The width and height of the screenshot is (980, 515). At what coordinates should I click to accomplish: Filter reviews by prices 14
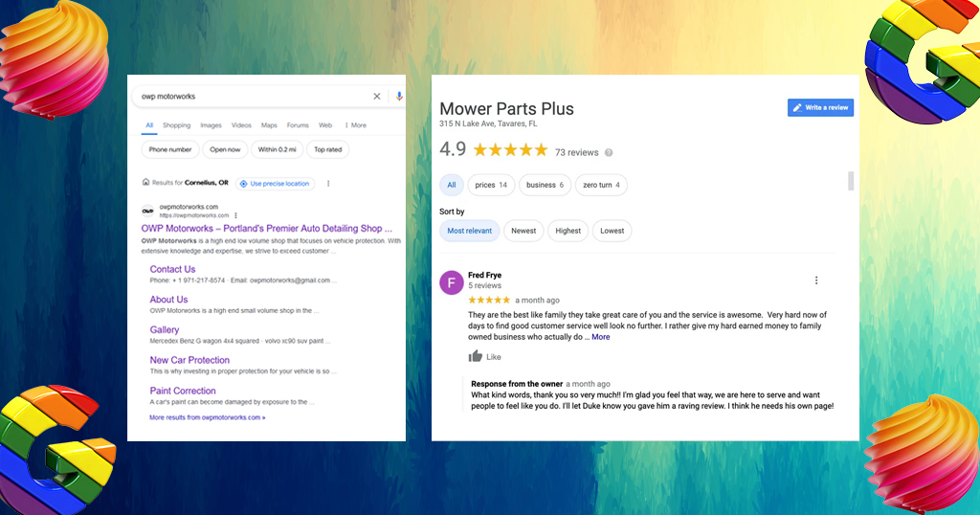click(x=491, y=185)
